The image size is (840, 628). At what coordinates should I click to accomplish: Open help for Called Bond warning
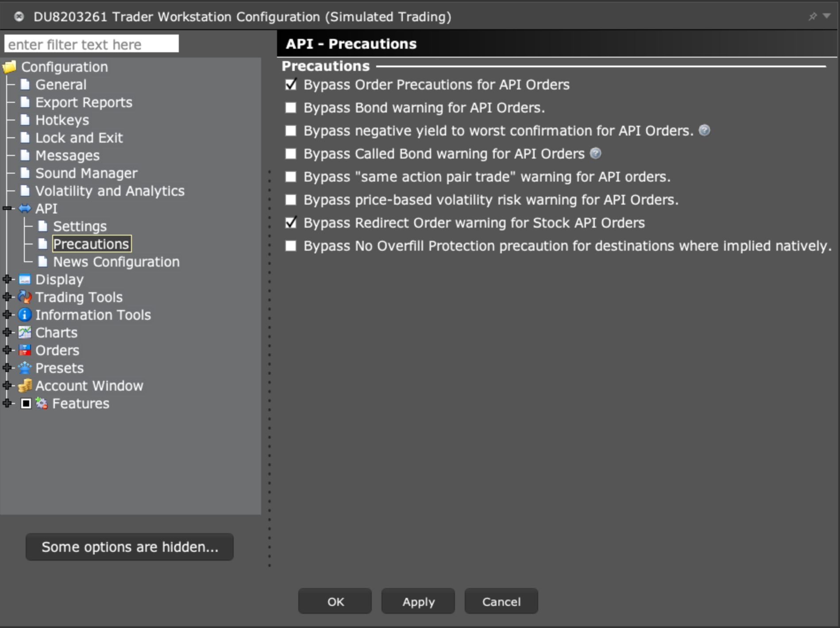pos(596,153)
